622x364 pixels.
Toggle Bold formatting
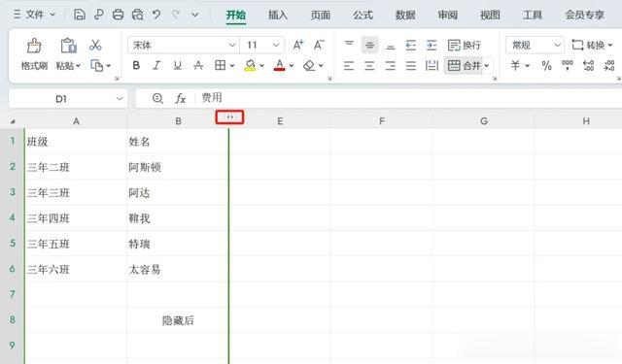pyautogui.click(x=136, y=65)
